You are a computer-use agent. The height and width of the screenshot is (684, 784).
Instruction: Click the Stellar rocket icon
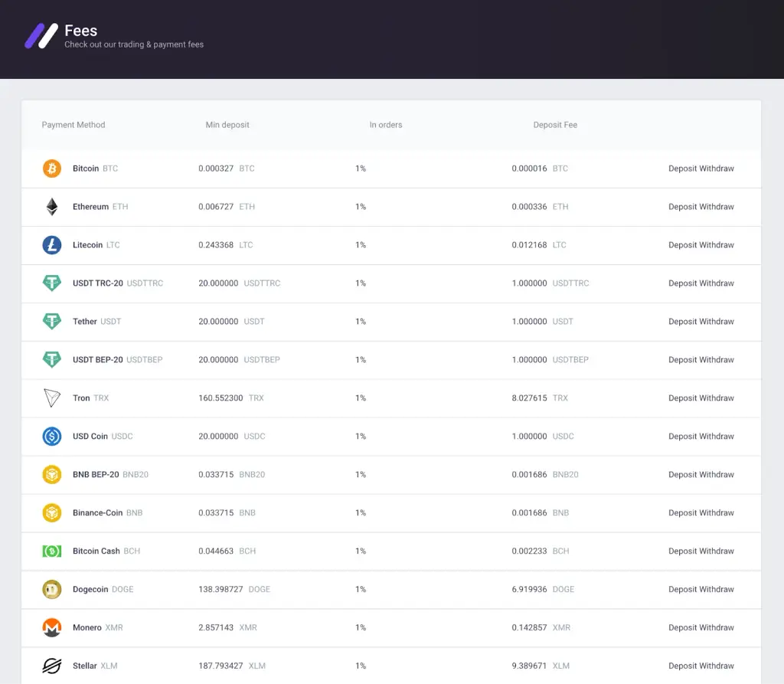coord(52,666)
